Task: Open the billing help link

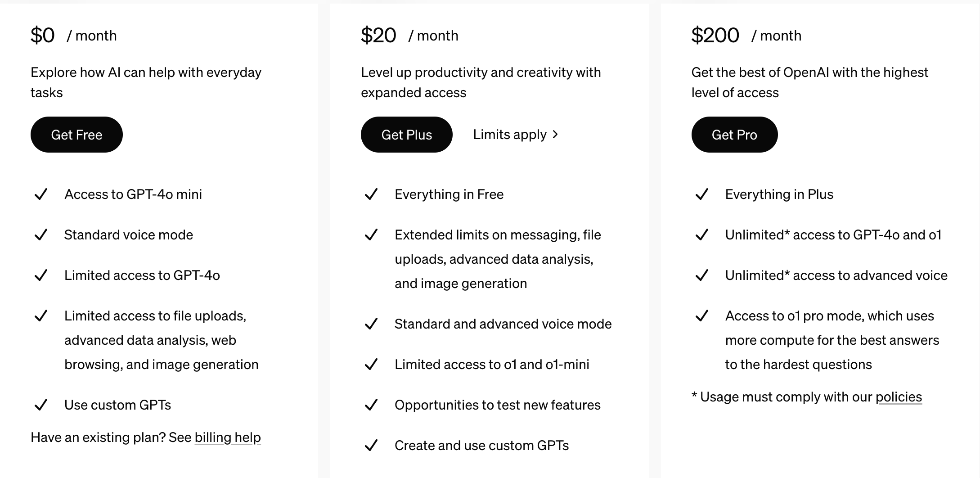Action: coord(228,437)
